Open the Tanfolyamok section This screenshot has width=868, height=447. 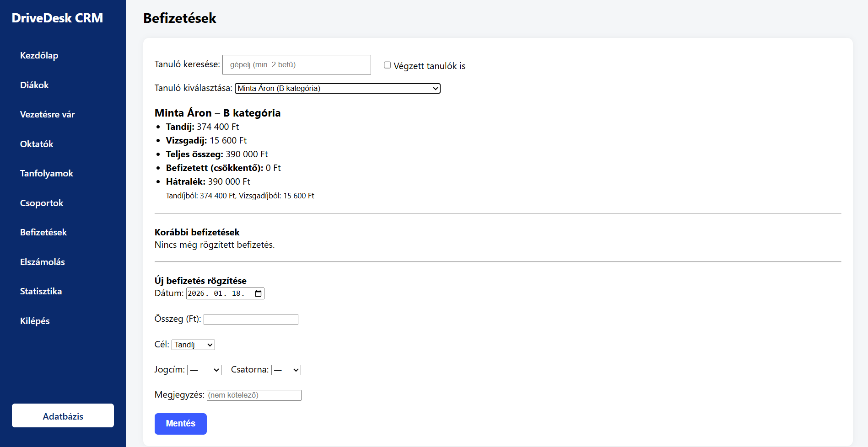tap(46, 173)
